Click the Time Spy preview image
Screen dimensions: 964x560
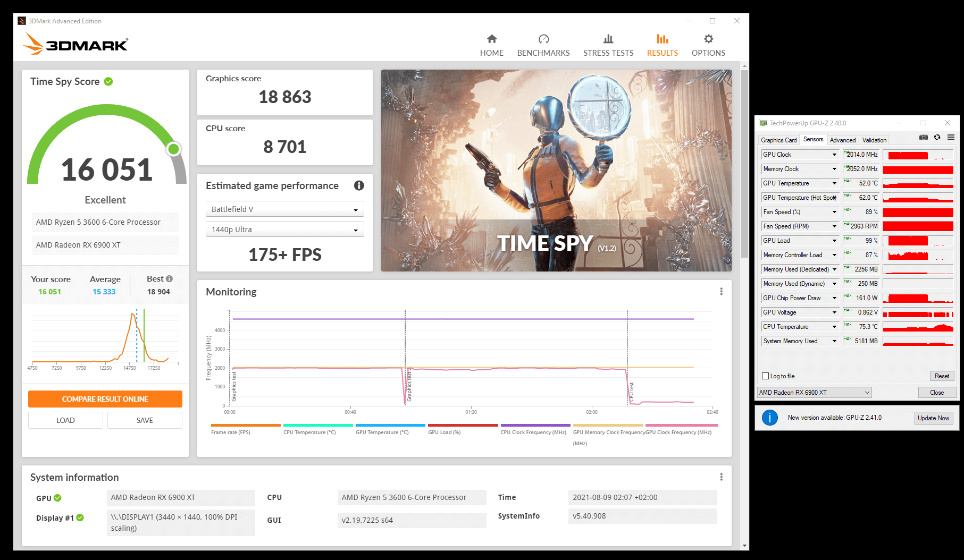click(x=556, y=171)
